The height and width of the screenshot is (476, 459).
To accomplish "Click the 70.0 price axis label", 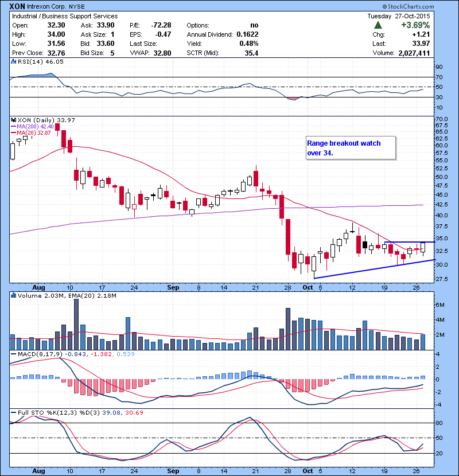I will pos(442,119).
